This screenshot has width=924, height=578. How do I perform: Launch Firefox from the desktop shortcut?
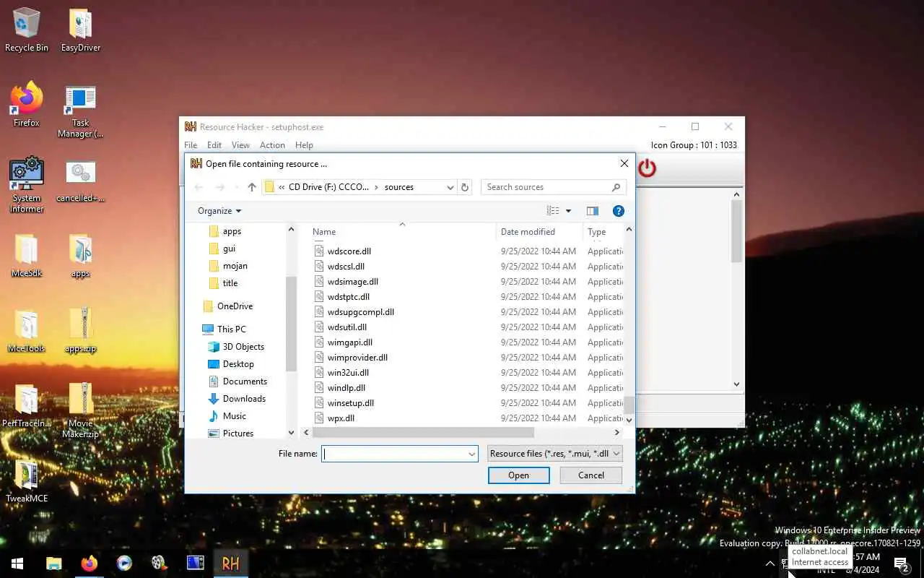pos(27,105)
